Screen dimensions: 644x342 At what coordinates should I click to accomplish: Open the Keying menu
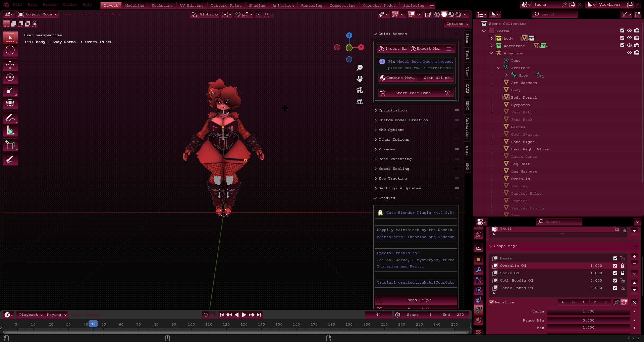(x=56, y=315)
